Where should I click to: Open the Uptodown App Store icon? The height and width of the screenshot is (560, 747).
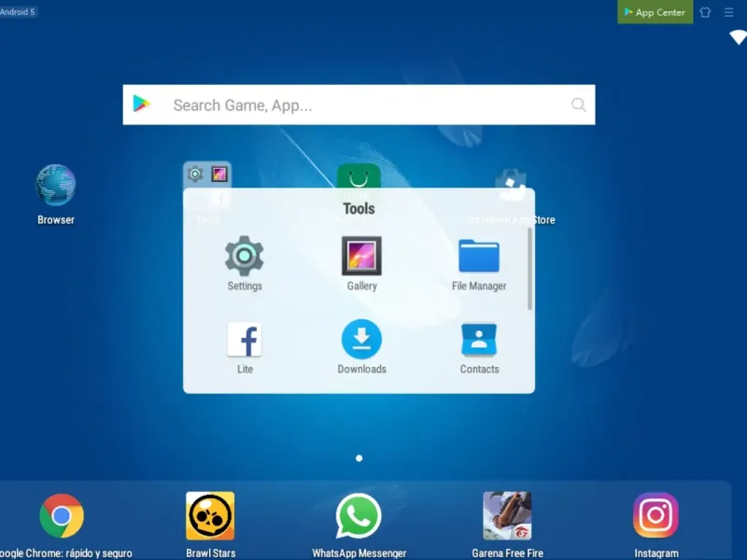tap(510, 183)
